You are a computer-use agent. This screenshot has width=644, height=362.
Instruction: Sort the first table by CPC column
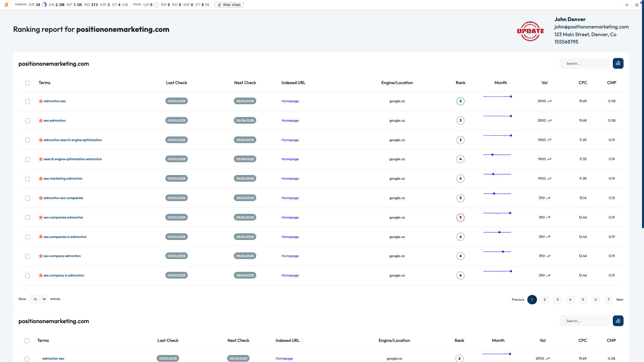[x=583, y=83]
